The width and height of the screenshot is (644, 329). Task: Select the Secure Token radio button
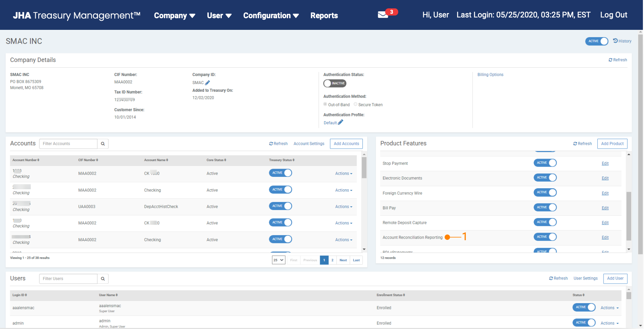pos(356,104)
